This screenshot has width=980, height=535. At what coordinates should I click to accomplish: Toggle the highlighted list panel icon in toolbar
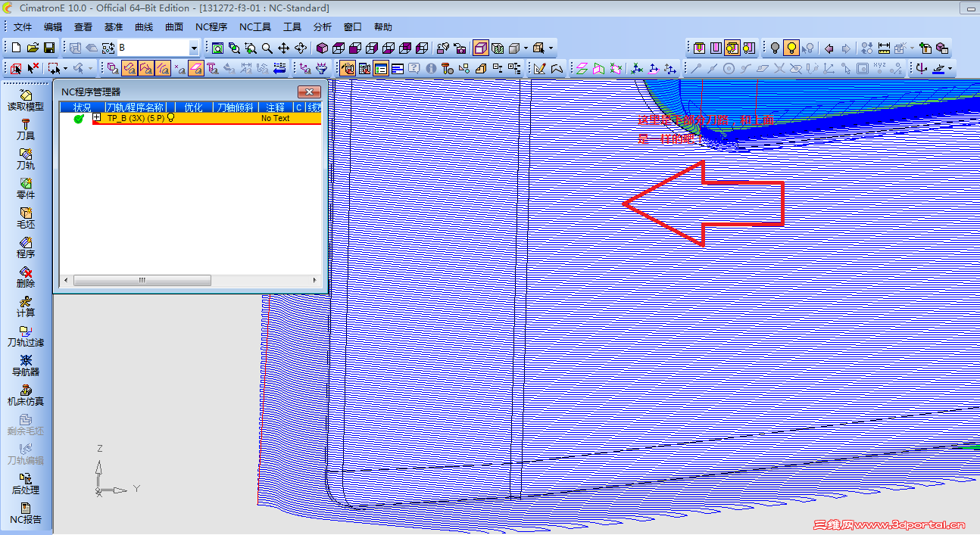[381, 68]
